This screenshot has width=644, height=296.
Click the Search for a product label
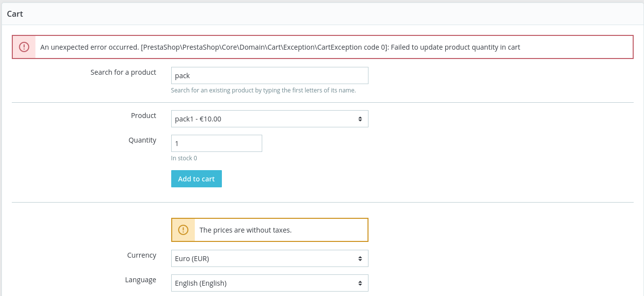(x=123, y=72)
